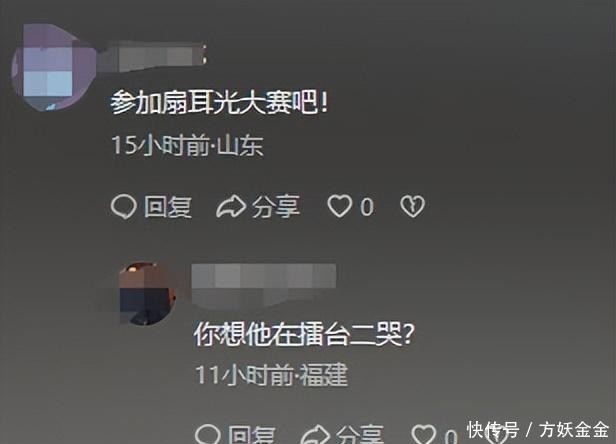Viewport: 616px width, 444px height.
Task: Click the '15小时前·山东' timestamp
Action: pyautogui.click(x=187, y=145)
